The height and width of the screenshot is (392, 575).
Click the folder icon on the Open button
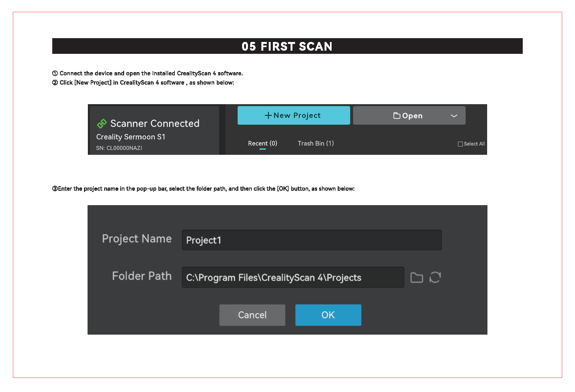pos(397,116)
